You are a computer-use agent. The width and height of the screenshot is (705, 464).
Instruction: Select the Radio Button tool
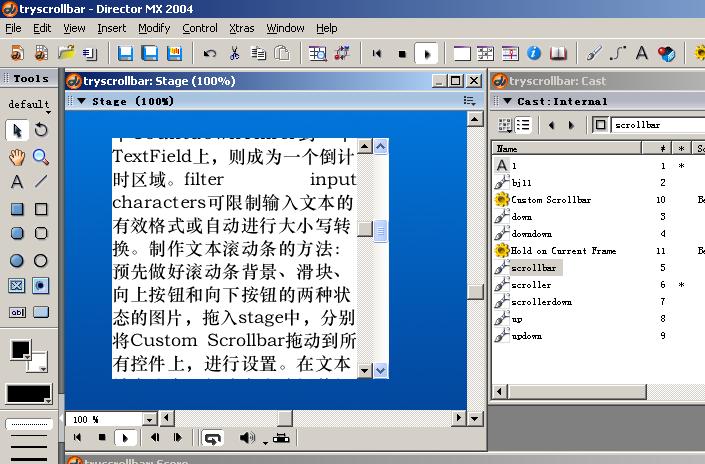40,286
